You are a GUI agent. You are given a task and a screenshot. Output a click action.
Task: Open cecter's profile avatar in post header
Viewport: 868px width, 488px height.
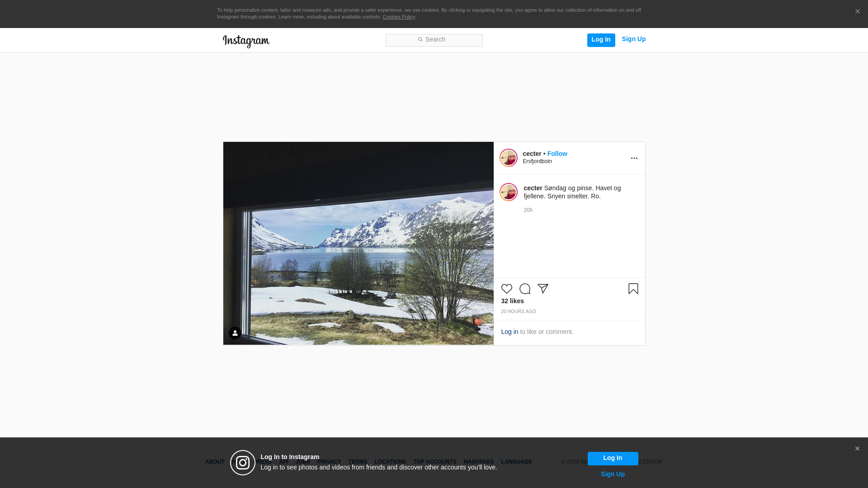coord(508,158)
